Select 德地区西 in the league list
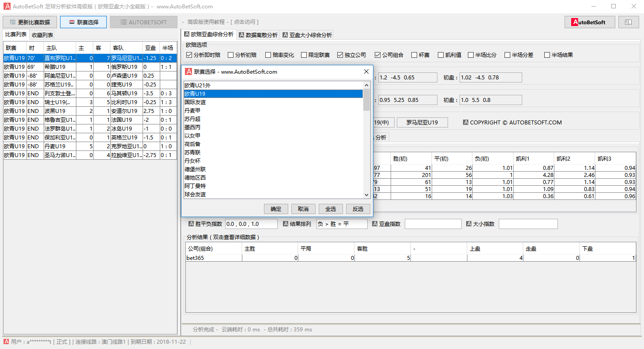 [x=273, y=177]
